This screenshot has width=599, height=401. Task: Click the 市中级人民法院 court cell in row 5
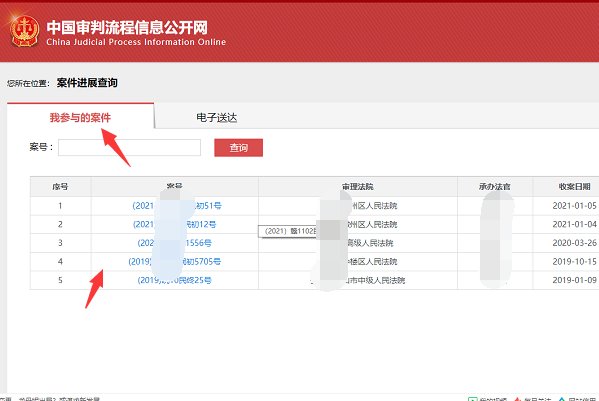(374, 280)
